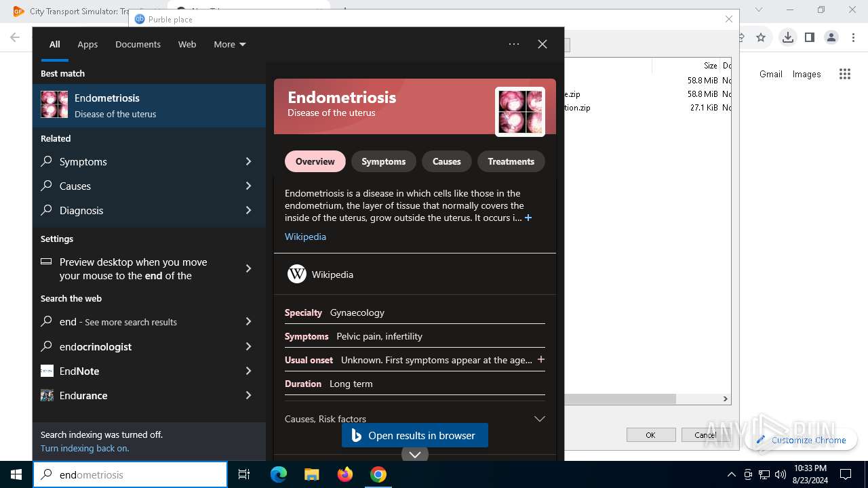Click the dialog scrollbar's right arrow
Screen dimensions: 868x488
click(725, 399)
